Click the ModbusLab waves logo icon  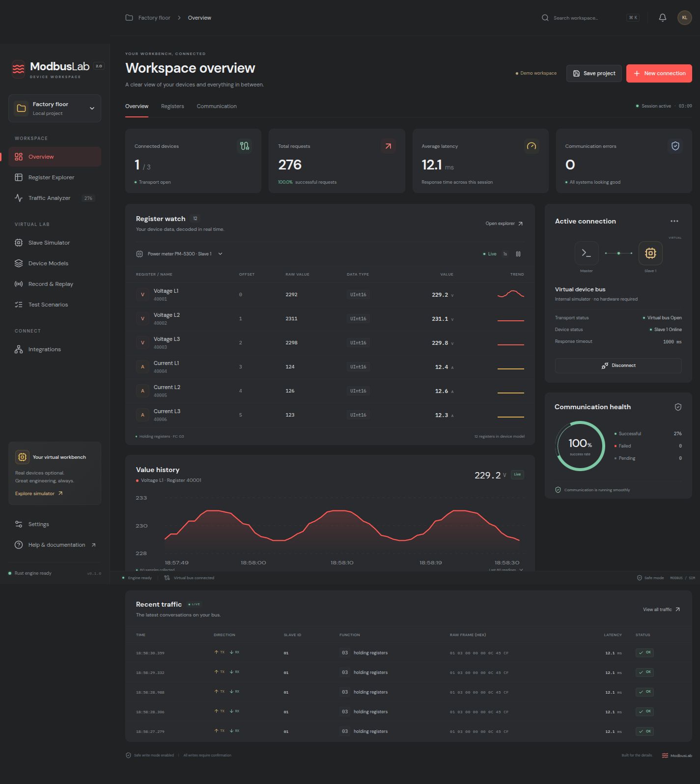pos(18,69)
